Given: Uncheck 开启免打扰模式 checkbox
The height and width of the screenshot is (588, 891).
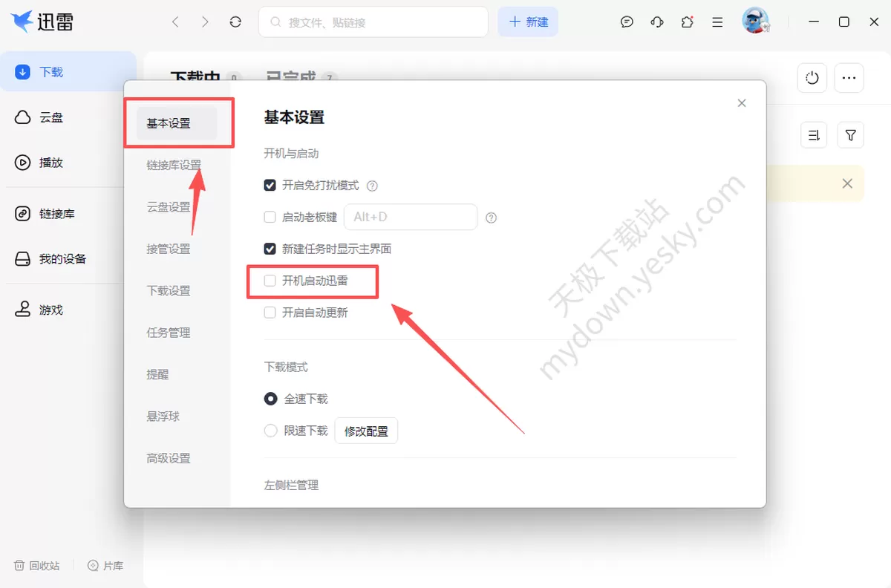Looking at the screenshot, I should point(270,186).
